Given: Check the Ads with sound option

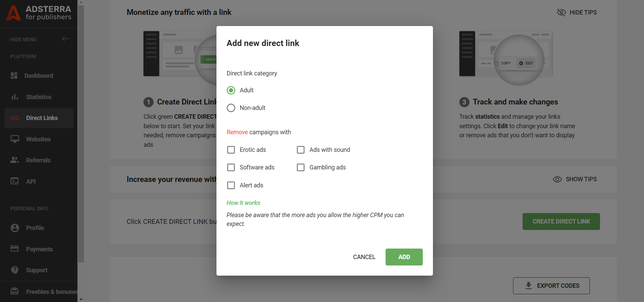Looking at the screenshot, I should (301, 149).
